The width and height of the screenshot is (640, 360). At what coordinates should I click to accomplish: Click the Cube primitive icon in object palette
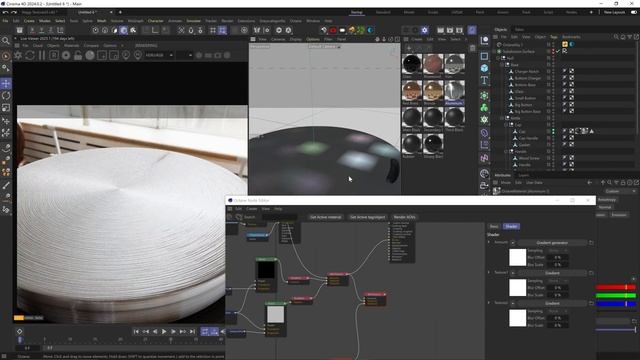pyautogui.click(x=484, y=68)
